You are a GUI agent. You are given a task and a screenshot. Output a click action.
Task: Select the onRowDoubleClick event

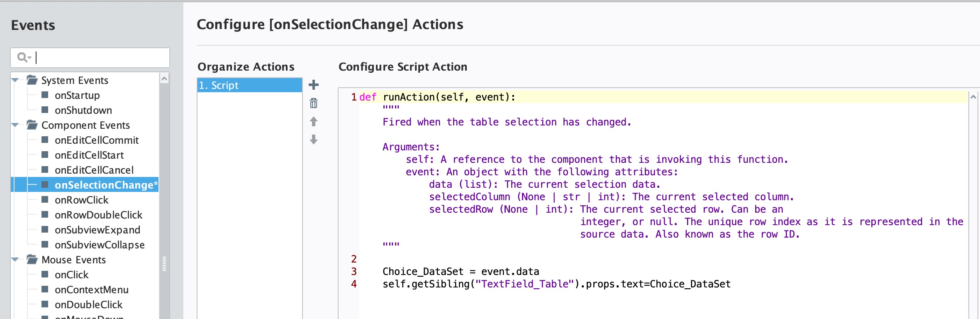[x=98, y=215]
